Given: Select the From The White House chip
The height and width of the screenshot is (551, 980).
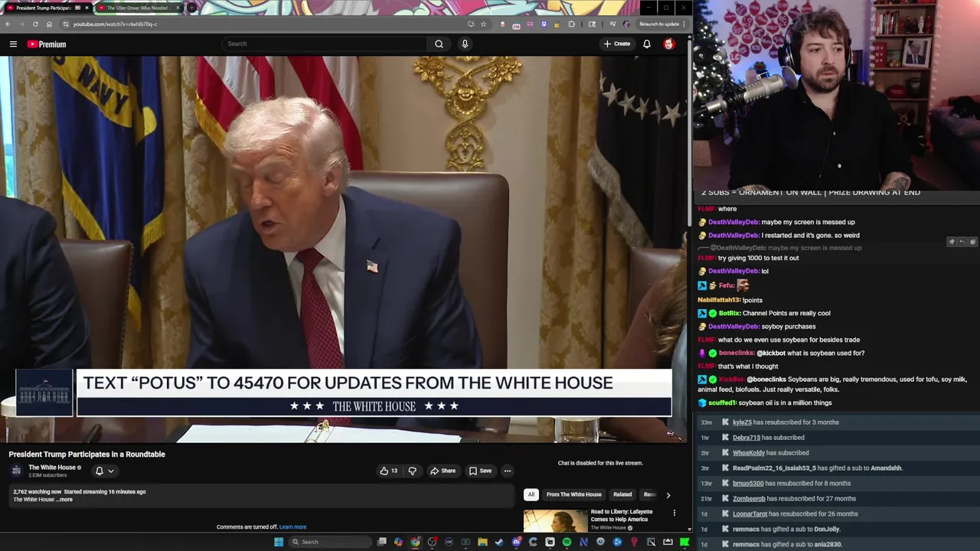Looking at the screenshot, I should [x=573, y=494].
